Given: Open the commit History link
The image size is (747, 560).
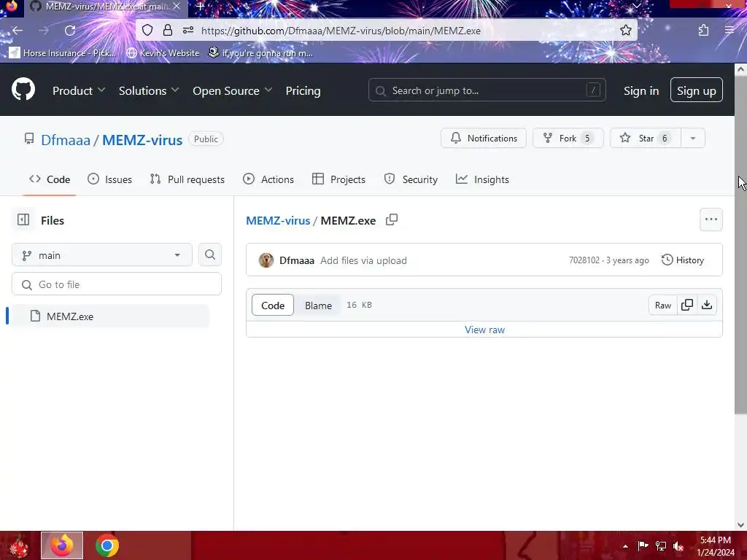Looking at the screenshot, I should pos(683,260).
